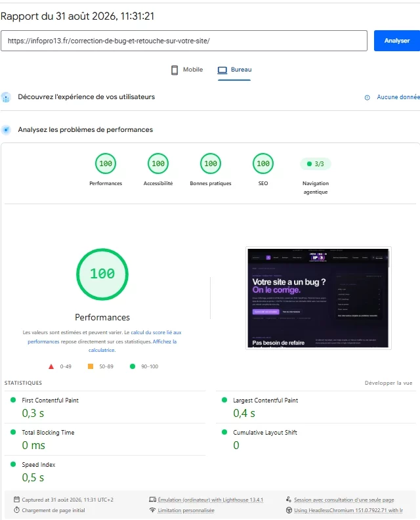This screenshot has width=420, height=520.
Task: Click the mobile phone icon
Action: [x=175, y=70]
